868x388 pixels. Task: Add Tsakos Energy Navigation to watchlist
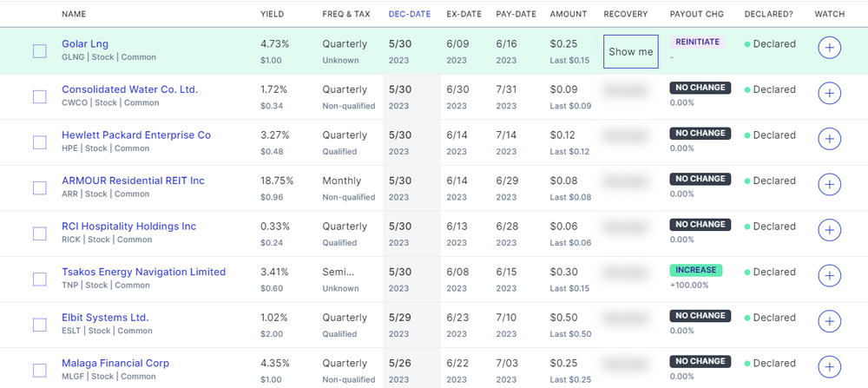[829, 276]
